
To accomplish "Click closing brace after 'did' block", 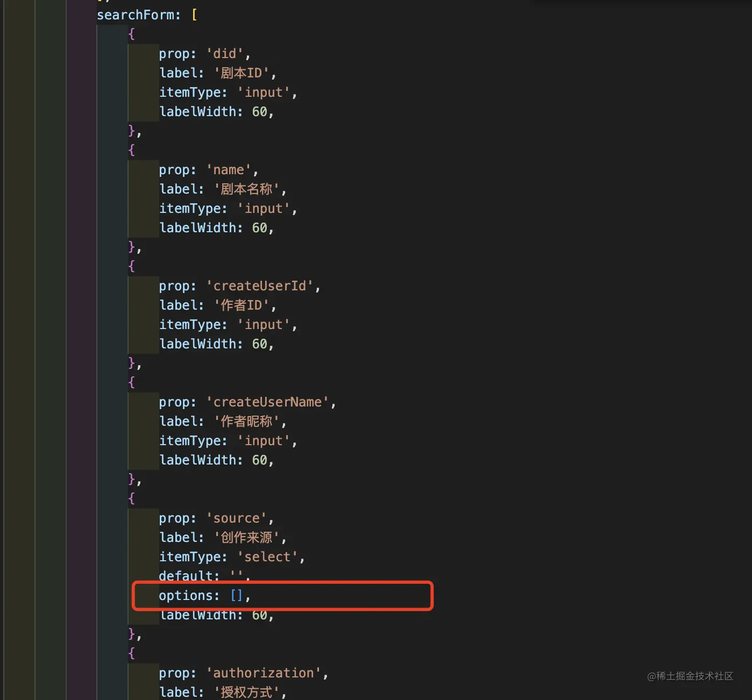I will tap(132, 131).
